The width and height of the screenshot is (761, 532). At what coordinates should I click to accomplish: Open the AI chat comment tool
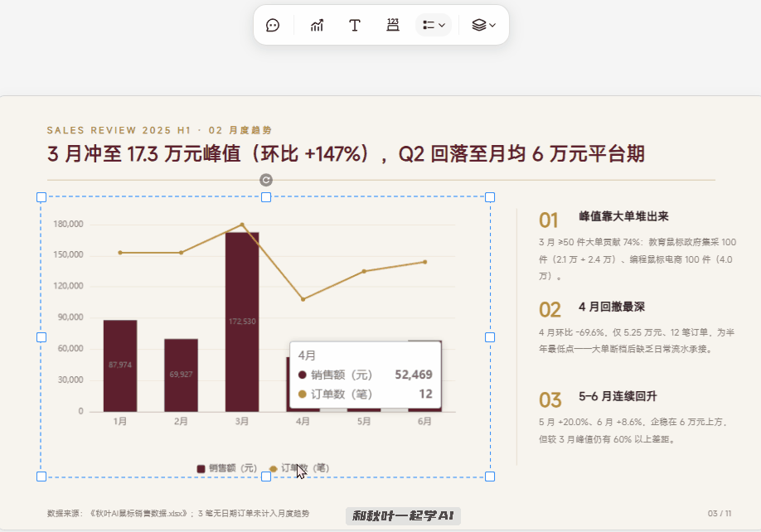273,25
